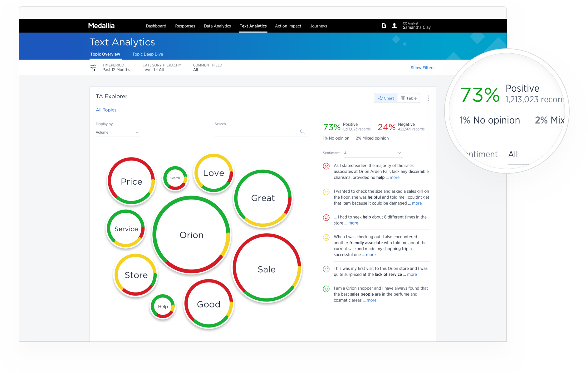Viewport: 588px width, 373px height.
Task: Open Samantha Clay's user profile icon
Action: coord(394,26)
